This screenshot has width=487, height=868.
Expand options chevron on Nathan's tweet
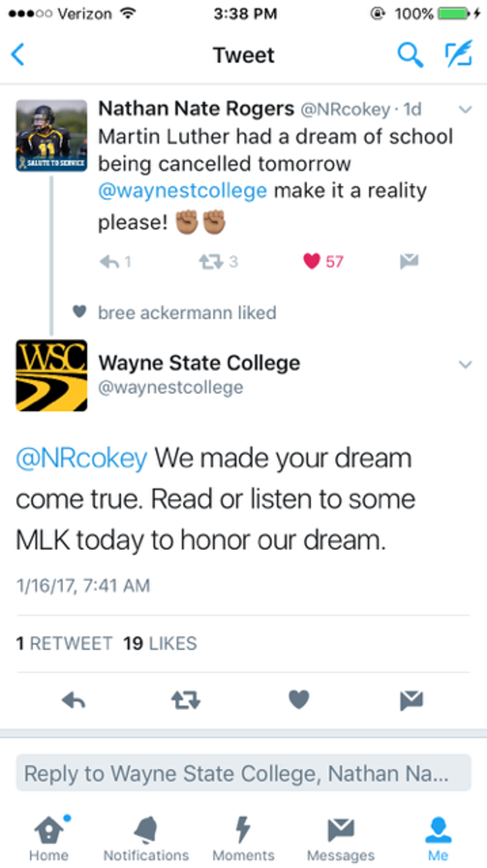click(x=465, y=109)
